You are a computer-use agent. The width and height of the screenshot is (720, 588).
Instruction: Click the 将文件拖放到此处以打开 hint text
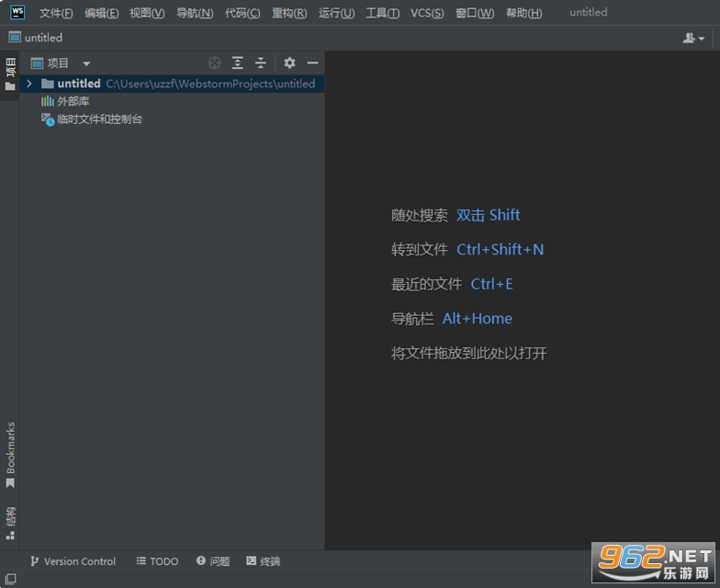468,353
